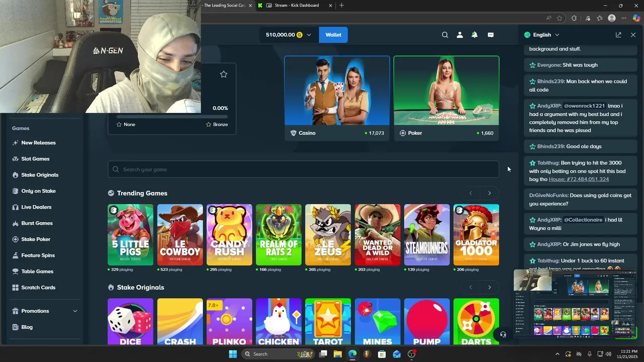644x362 pixels.
Task: Favorite with the star icon on profile card
Action: tap(223, 74)
